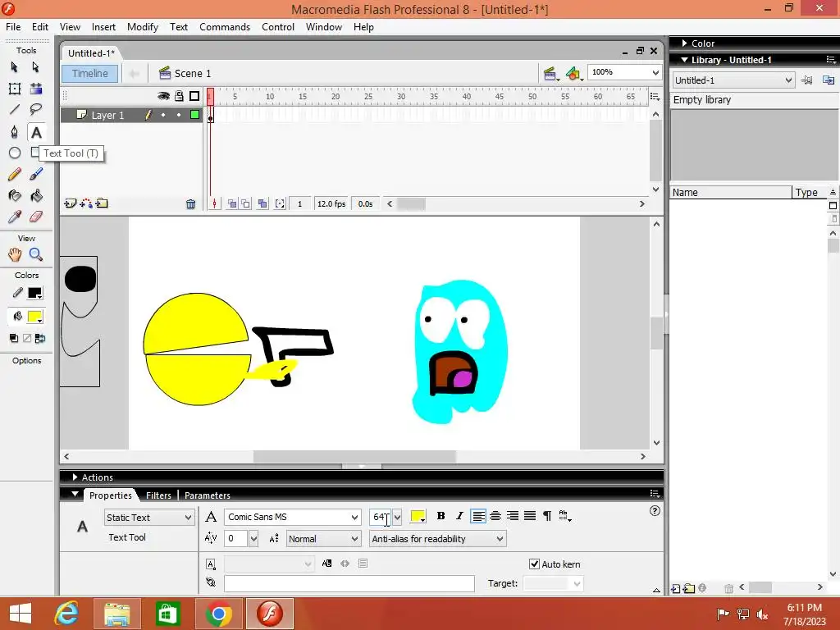Screen dimensions: 840x630
Task: Select the Subselection tool
Action: point(36,67)
